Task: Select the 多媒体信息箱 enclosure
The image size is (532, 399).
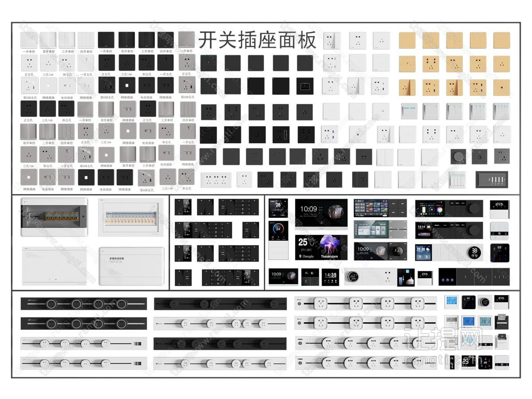Action: [x=131, y=266]
